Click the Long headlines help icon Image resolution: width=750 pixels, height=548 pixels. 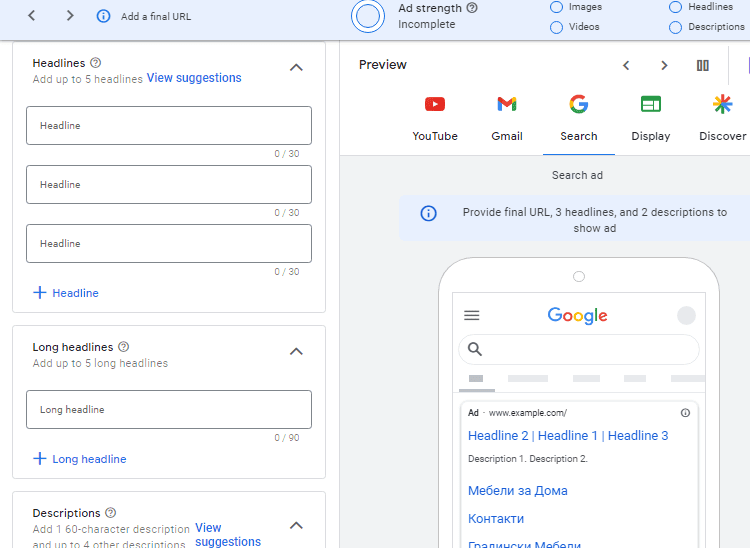[x=124, y=347]
